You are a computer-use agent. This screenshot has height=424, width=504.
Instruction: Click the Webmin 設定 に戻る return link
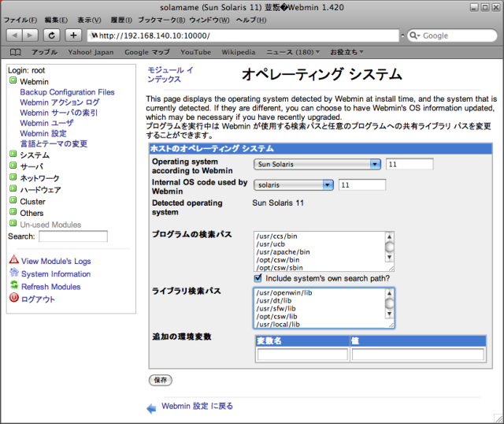click(x=197, y=406)
